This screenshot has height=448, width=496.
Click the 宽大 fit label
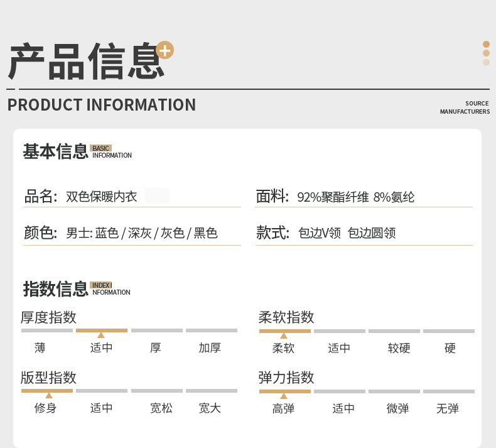coord(210,408)
